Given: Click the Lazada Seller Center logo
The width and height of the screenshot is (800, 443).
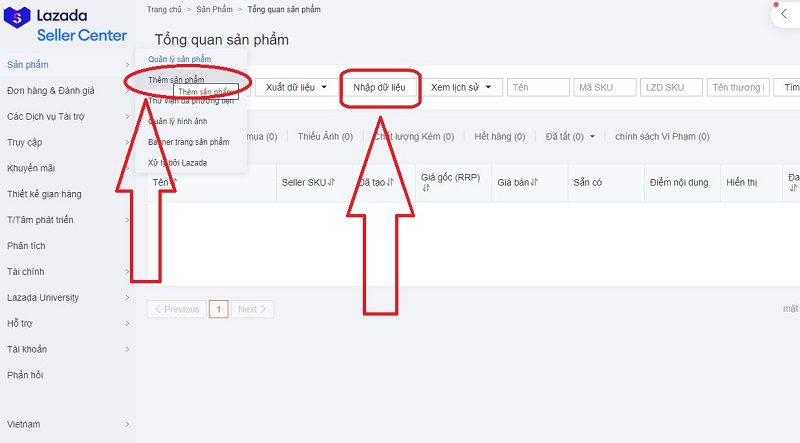Looking at the screenshot, I should (65, 24).
